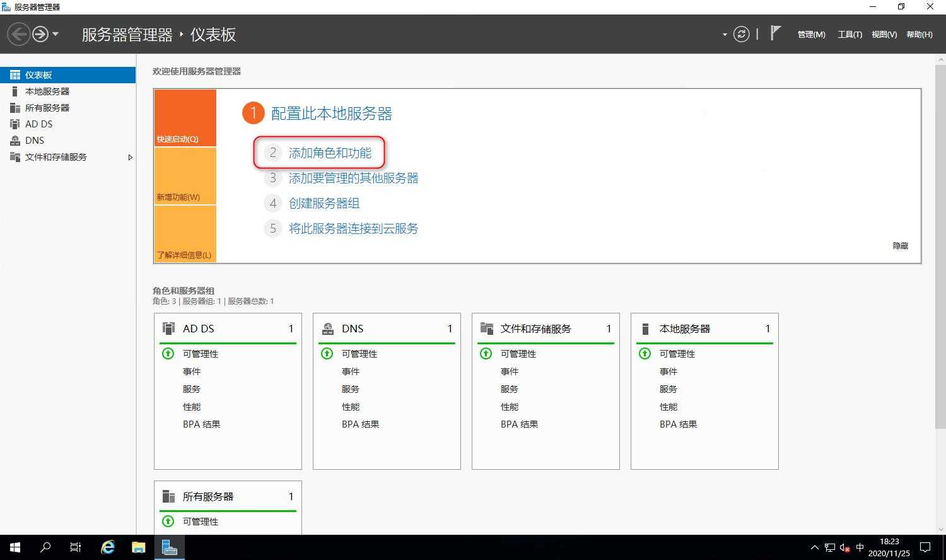Expand 文件和存储服务 sidebar arrow

pos(130,157)
